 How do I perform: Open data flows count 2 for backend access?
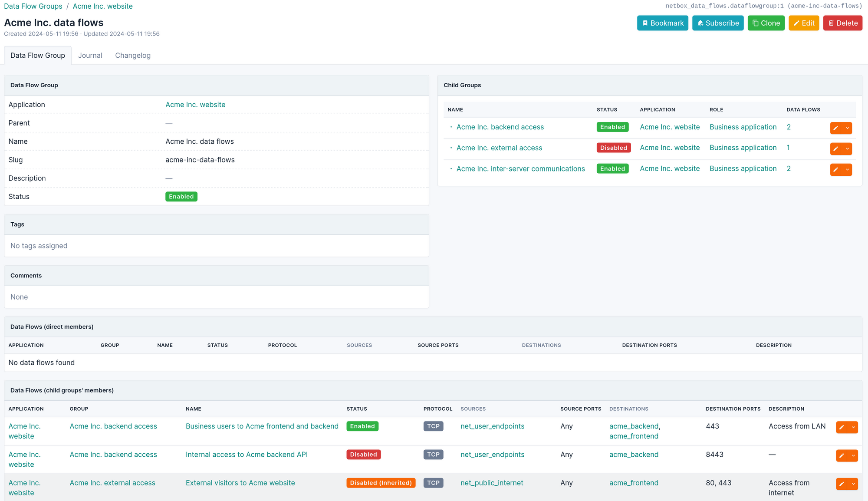pyautogui.click(x=789, y=127)
